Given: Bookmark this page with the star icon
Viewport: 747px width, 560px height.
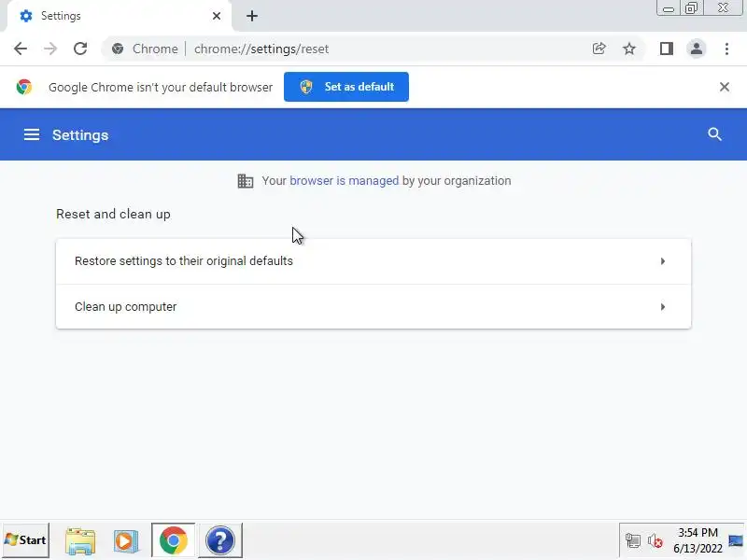Looking at the screenshot, I should click(x=629, y=49).
